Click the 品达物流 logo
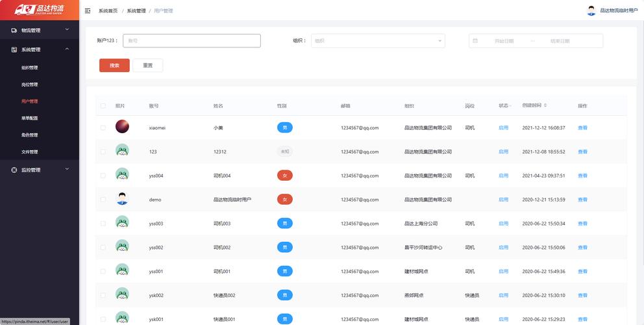644x325 pixels. (40, 10)
